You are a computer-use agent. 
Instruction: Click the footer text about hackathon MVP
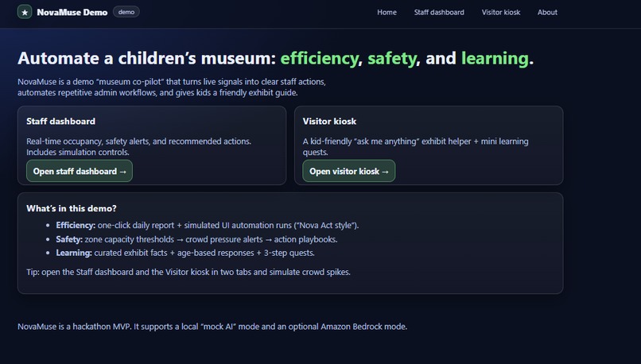(212, 327)
